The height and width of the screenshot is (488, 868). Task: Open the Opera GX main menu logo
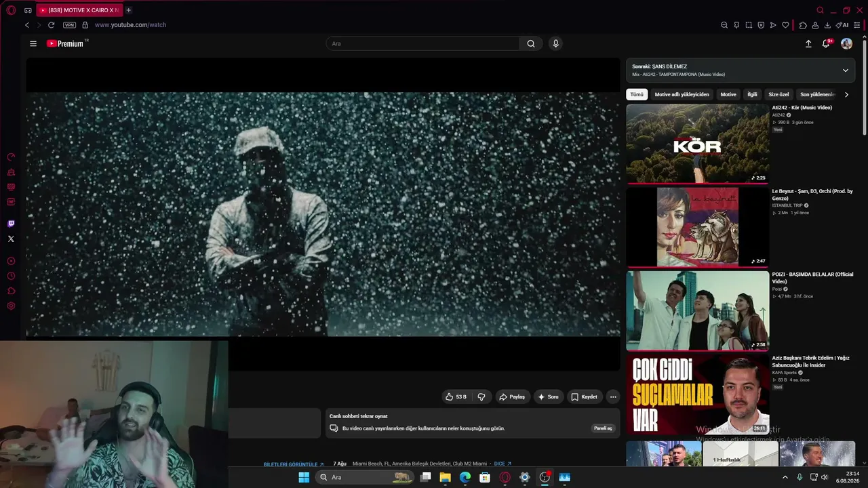pos(11,10)
